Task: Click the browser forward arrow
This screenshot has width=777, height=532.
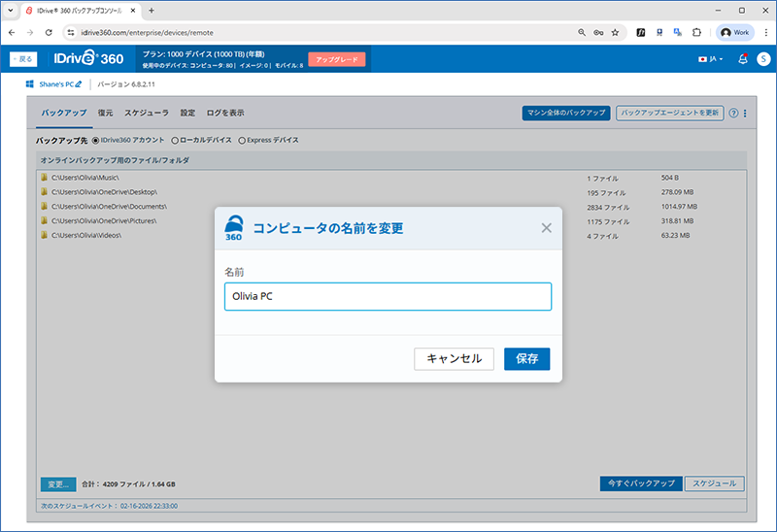Action: pyautogui.click(x=30, y=33)
